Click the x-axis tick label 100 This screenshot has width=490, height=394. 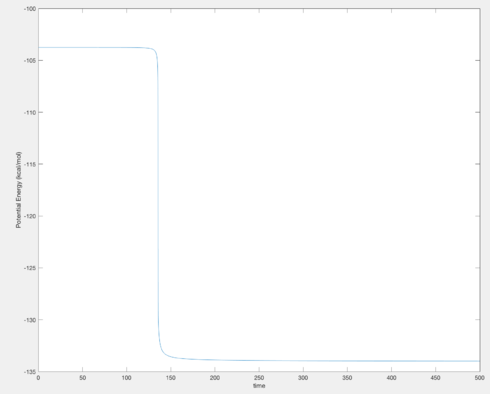tap(126, 378)
